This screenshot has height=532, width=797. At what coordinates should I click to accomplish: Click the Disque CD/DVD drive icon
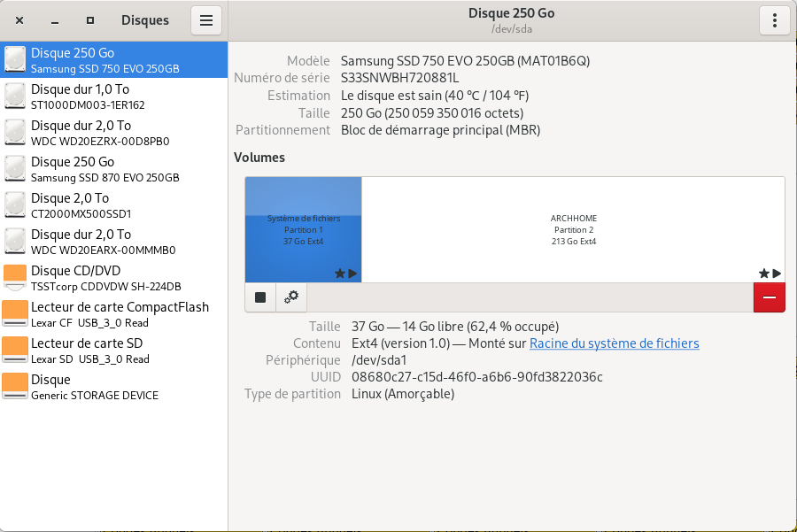click(15, 278)
